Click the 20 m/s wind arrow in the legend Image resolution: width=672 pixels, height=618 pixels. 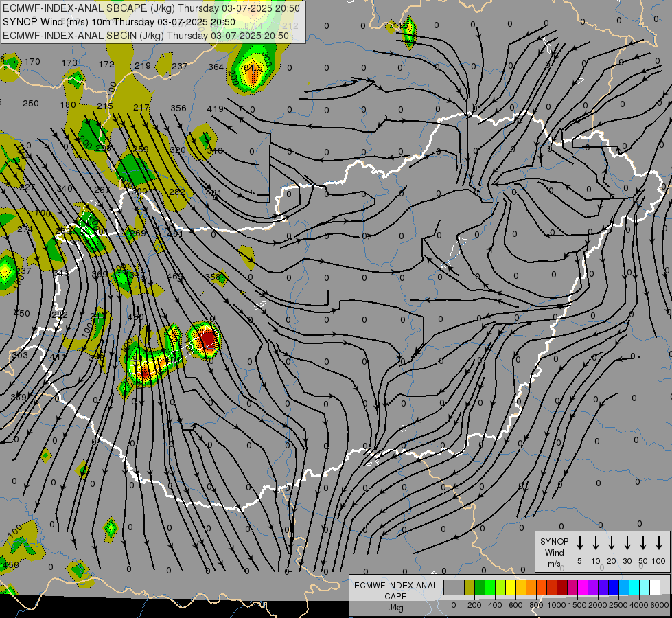point(612,543)
